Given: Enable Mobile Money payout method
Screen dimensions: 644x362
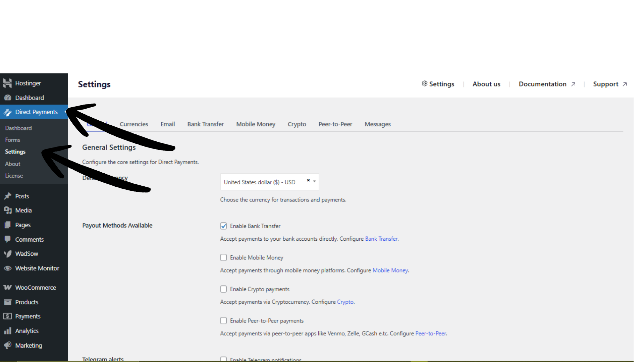Looking at the screenshot, I should pyautogui.click(x=223, y=257).
